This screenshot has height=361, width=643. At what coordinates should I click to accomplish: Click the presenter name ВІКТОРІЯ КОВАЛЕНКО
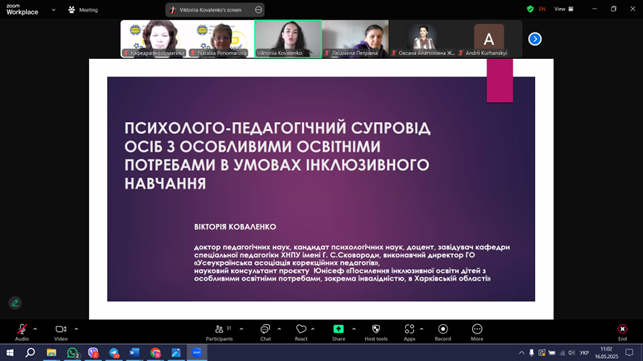tap(235, 227)
